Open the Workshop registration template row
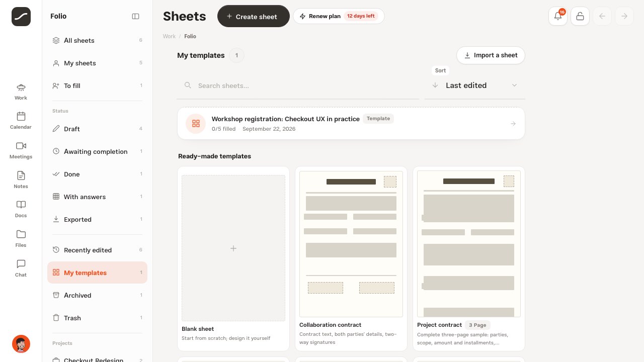The image size is (644, 362). (x=351, y=123)
